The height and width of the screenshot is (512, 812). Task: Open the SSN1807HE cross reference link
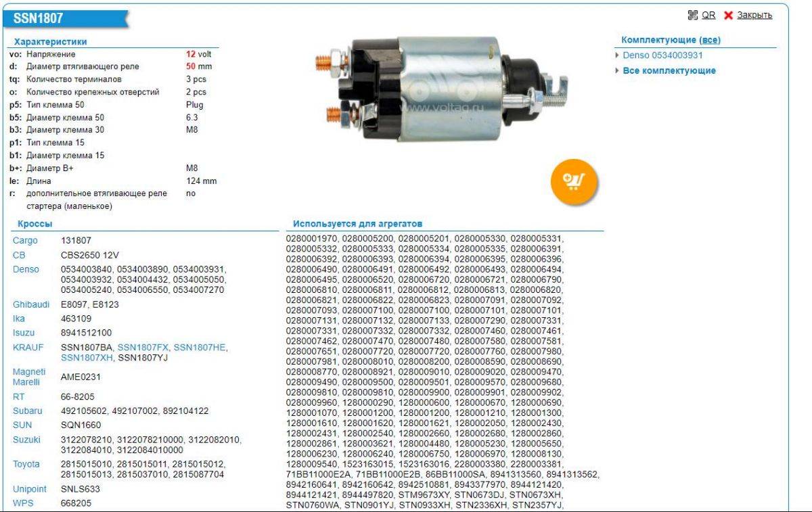click(200, 347)
